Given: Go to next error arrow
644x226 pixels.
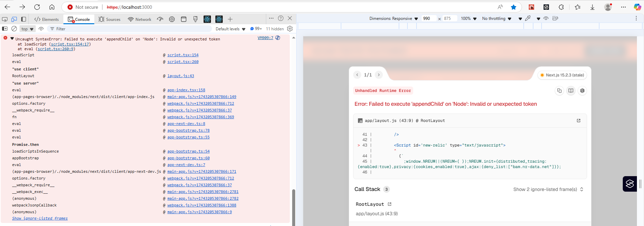Looking at the screenshot, I should [x=379, y=75].
